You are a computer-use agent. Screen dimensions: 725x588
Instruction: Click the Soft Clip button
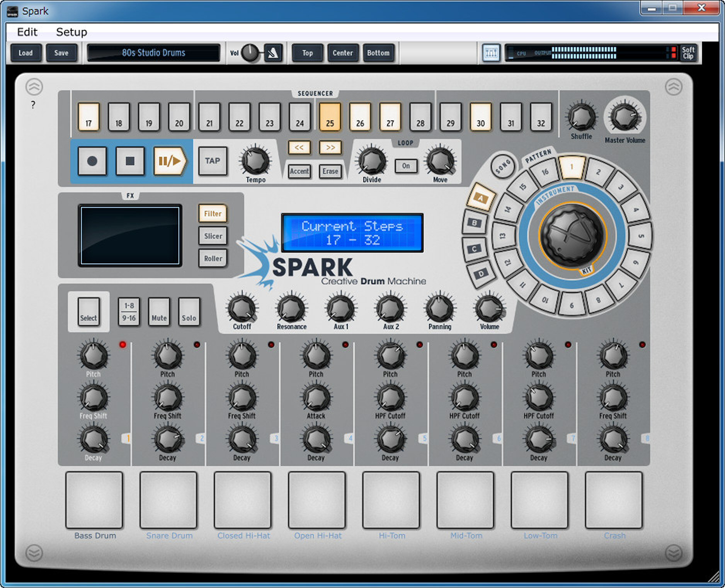point(688,53)
